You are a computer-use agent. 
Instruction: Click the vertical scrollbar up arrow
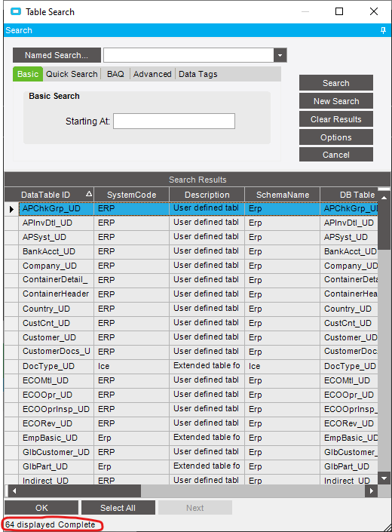click(384, 197)
